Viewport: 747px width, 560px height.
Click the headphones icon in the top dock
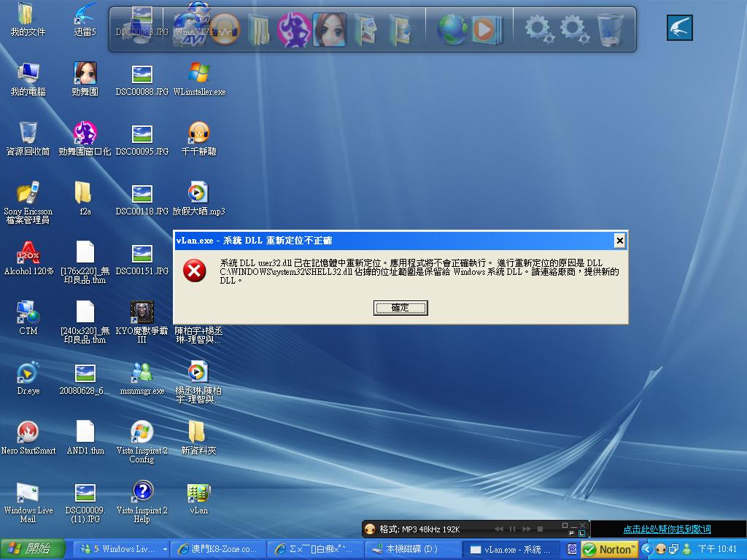coord(225,29)
